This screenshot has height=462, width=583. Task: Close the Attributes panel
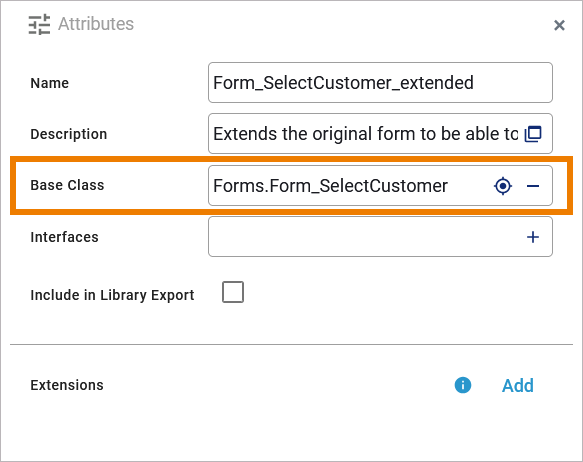point(559,25)
